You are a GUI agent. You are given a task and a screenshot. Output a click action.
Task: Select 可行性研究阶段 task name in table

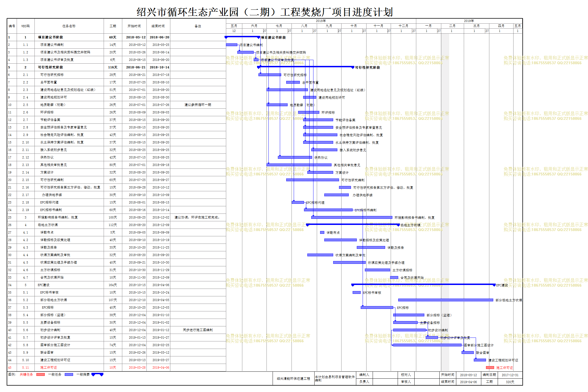point(51,67)
